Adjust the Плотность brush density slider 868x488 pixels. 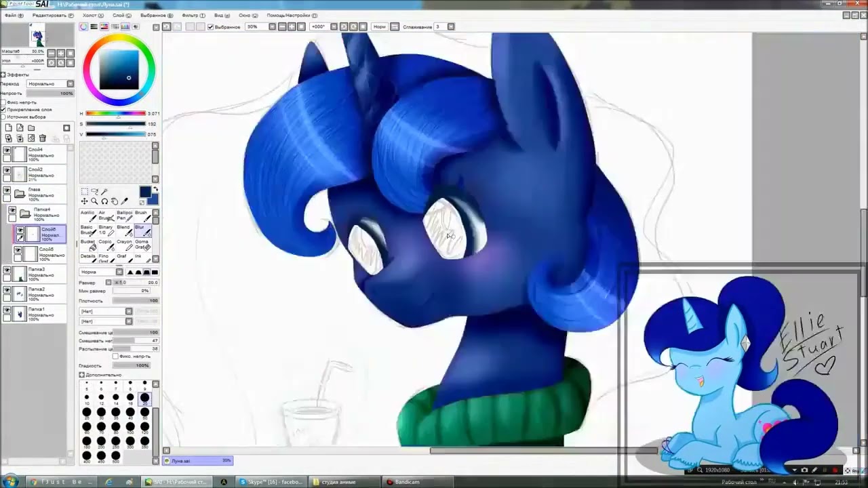(136, 300)
